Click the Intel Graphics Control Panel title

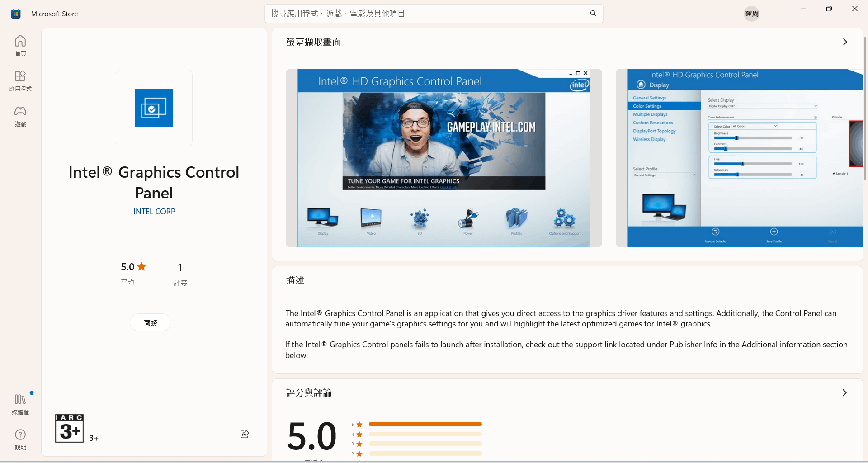click(154, 182)
